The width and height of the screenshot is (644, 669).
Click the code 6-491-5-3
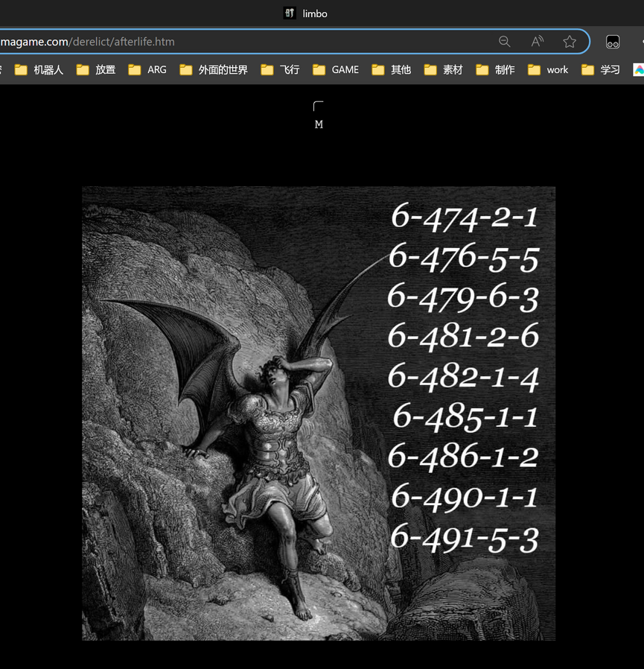(465, 538)
